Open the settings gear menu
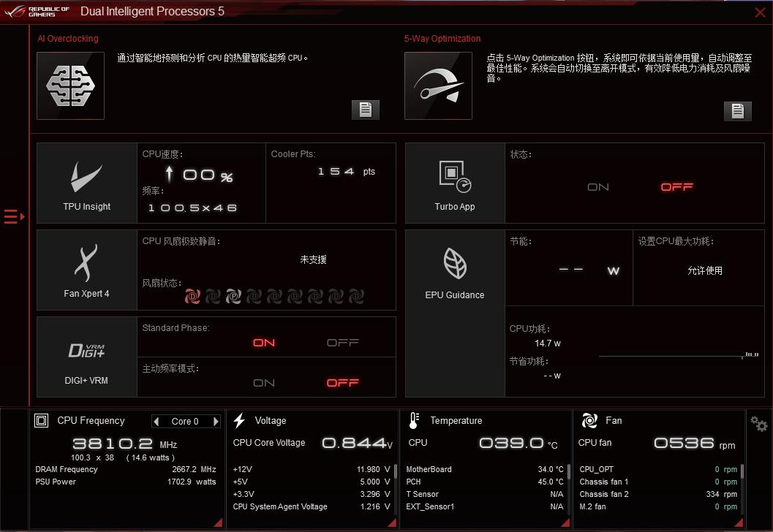The image size is (773, 532). 758,423
